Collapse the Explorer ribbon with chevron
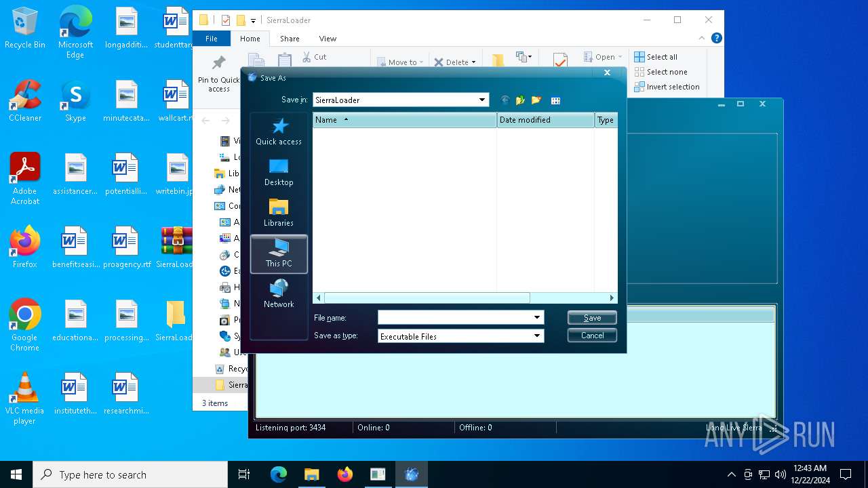The height and width of the screenshot is (488, 868). pyautogui.click(x=702, y=39)
